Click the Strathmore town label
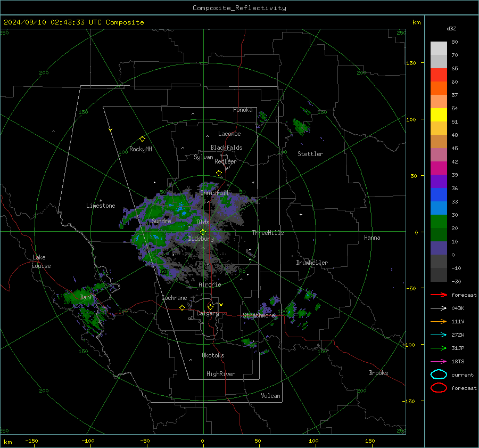The image size is (479, 448). pos(259,315)
